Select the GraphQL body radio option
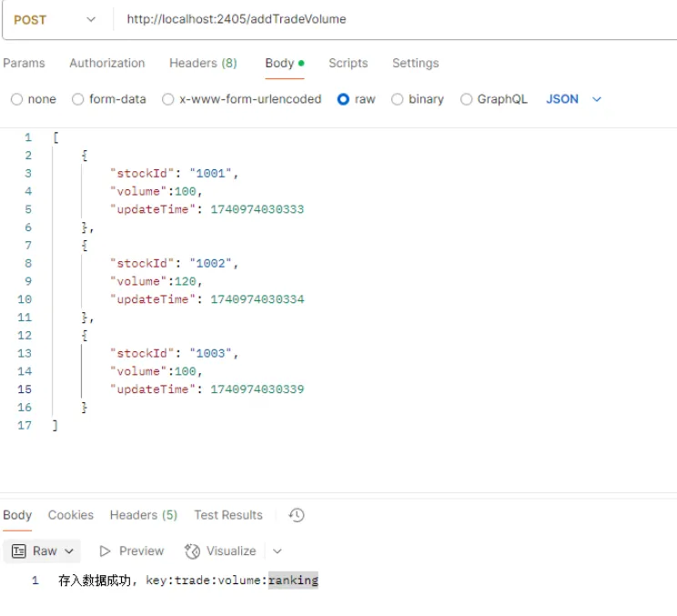 [x=467, y=99]
